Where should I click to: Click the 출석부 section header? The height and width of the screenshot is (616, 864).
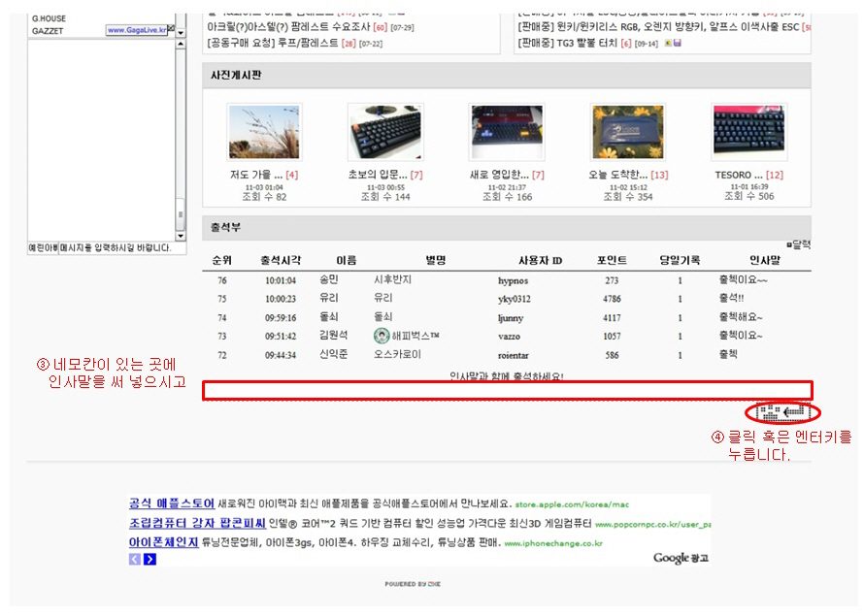(x=507, y=227)
